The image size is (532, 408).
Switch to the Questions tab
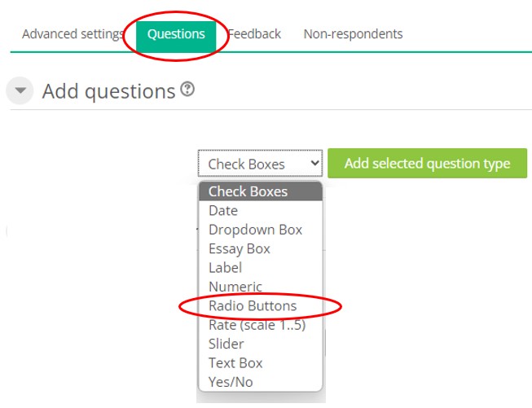tap(176, 34)
